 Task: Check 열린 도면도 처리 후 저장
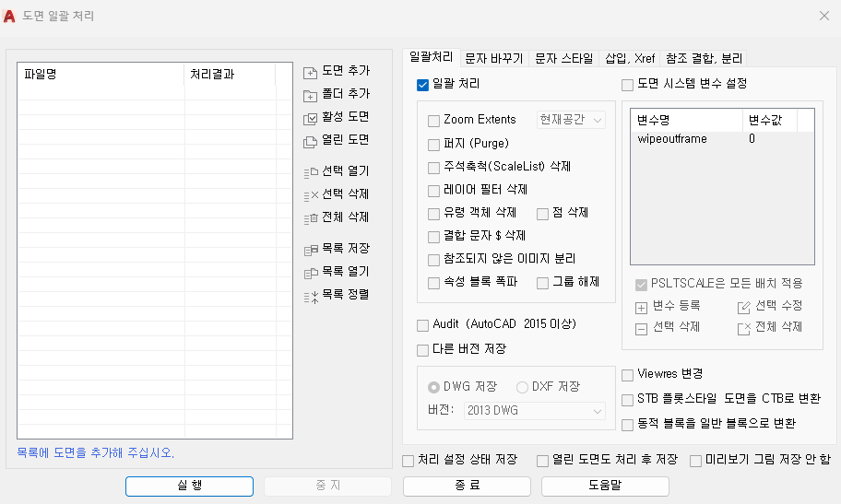click(x=542, y=461)
